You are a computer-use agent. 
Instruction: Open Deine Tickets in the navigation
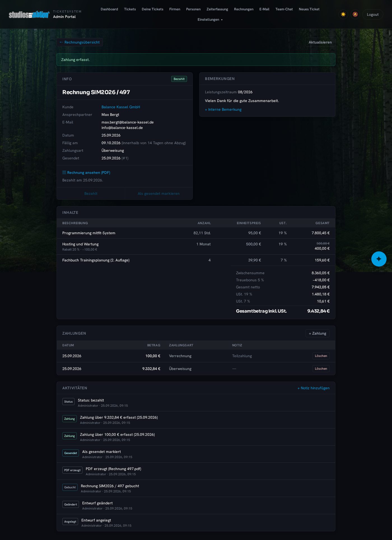point(153,9)
